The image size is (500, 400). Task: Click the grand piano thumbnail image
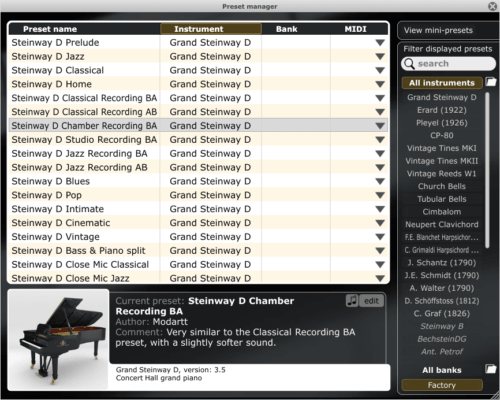58,339
